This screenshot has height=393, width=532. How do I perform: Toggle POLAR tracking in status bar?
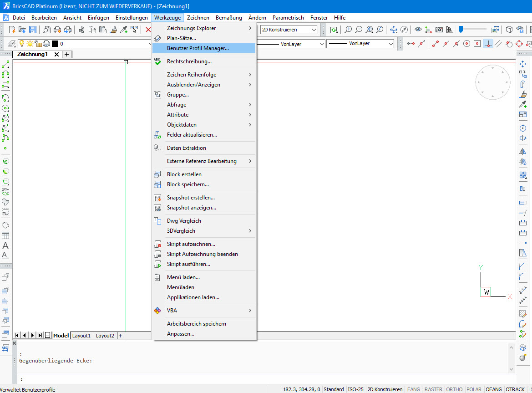coord(474,389)
